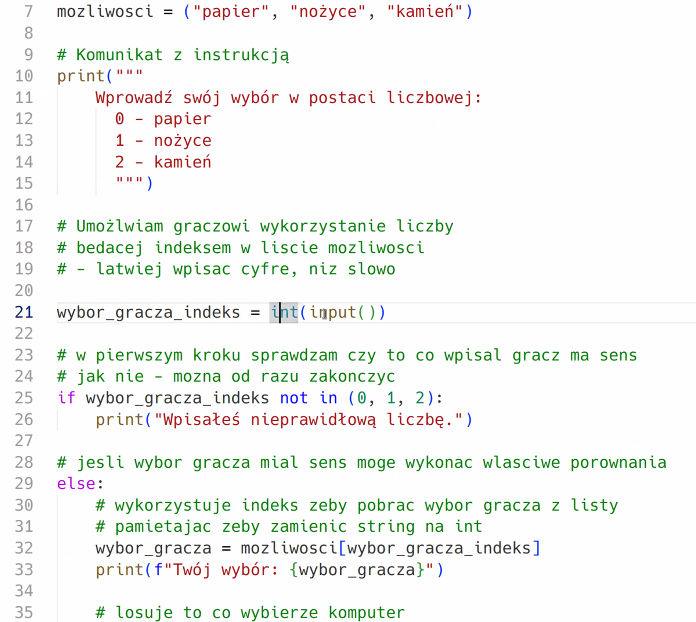Click the 'mozliwosci' variable on line 7
The width and height of the screenshot is (696, 622).
point(105,11)
